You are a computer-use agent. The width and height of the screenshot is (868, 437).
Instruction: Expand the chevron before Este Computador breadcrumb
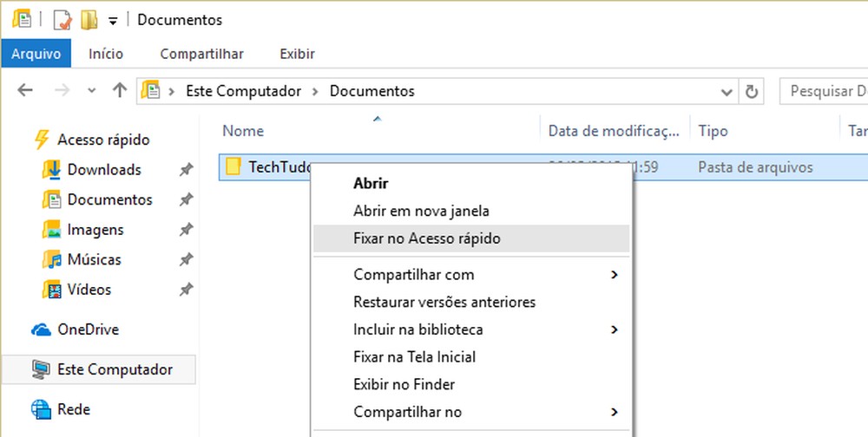(172, 91)
